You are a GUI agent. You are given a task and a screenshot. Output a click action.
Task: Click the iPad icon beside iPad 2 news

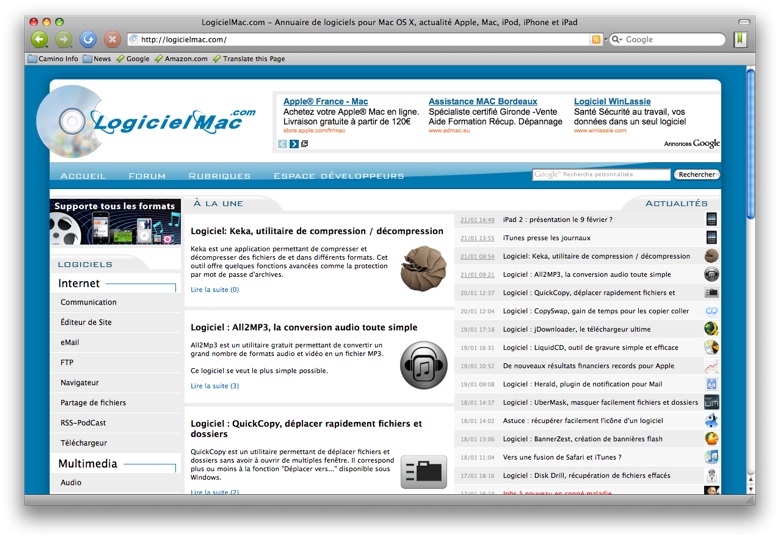712,219
